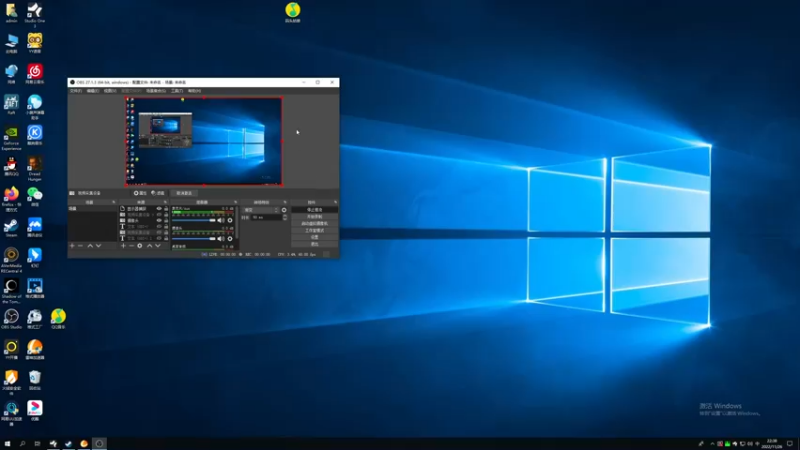Screen dimensions: 800x450
Task: Open OBS 设置 settings button
Action: tap(314, 237)
